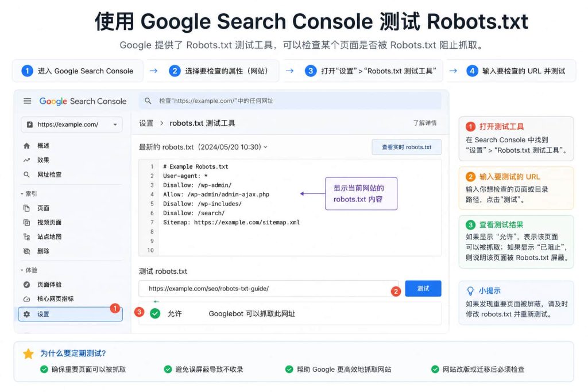Select 设置 in the sidebar

click(x=71, y=315)
